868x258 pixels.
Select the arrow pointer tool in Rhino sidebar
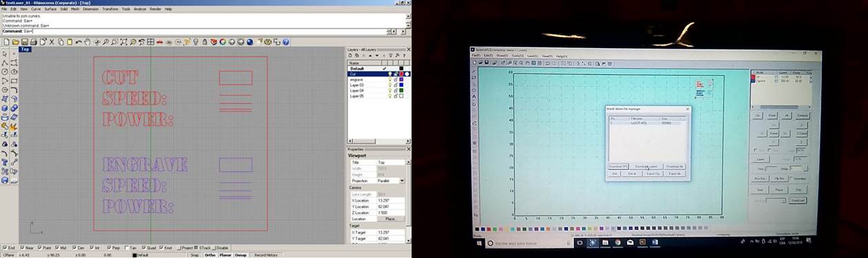pos(5,53)
